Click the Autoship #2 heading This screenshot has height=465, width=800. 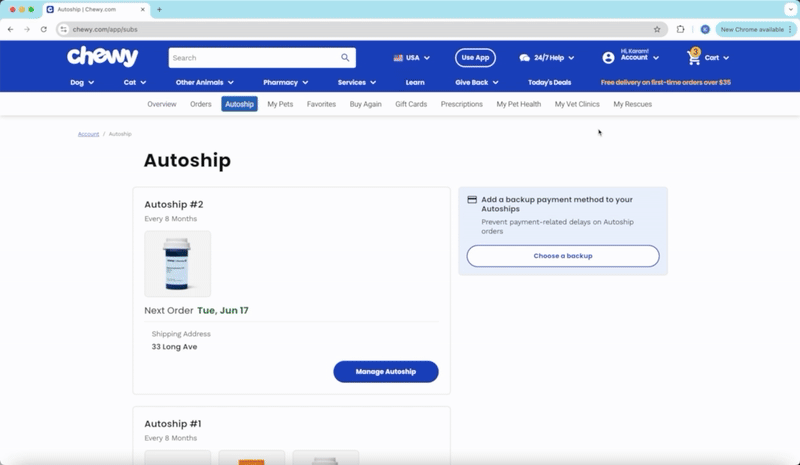tap(174, 204)
